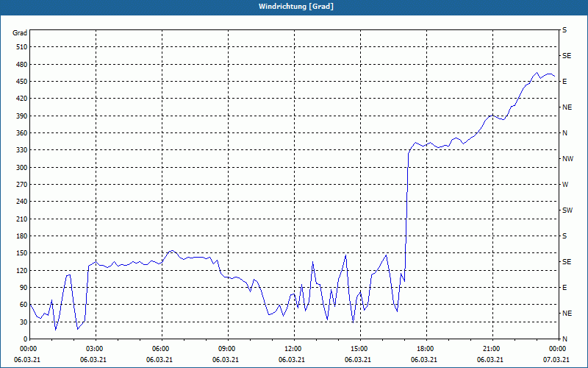Select the N compass label at the axis bottom
Image resolution: width=588 pixels, height=368 pixels.
click(x=564, y=339)
